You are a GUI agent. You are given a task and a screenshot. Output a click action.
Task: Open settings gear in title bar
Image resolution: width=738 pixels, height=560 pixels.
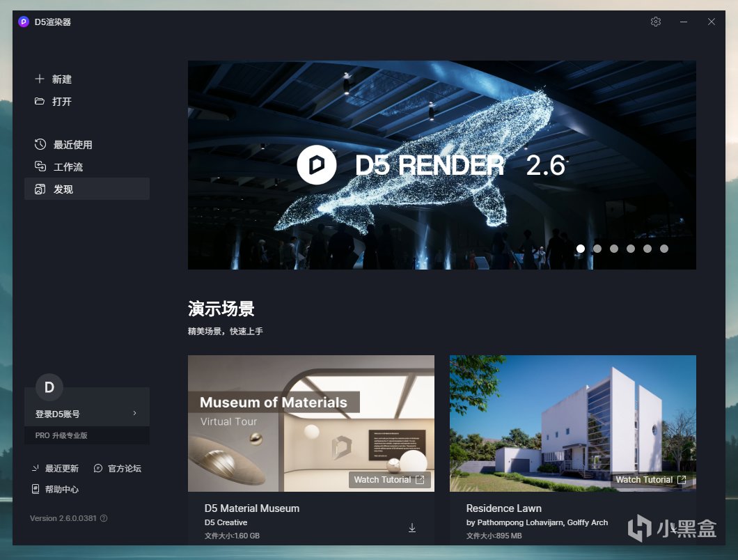click(x=656, y=22)
